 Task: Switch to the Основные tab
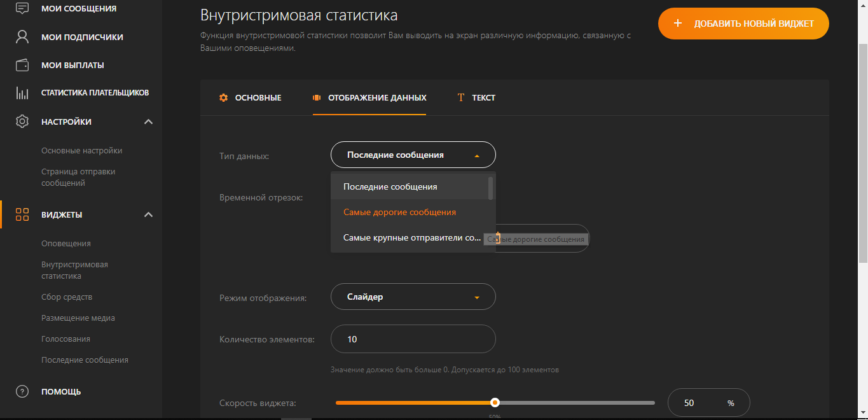pos(250,98)
